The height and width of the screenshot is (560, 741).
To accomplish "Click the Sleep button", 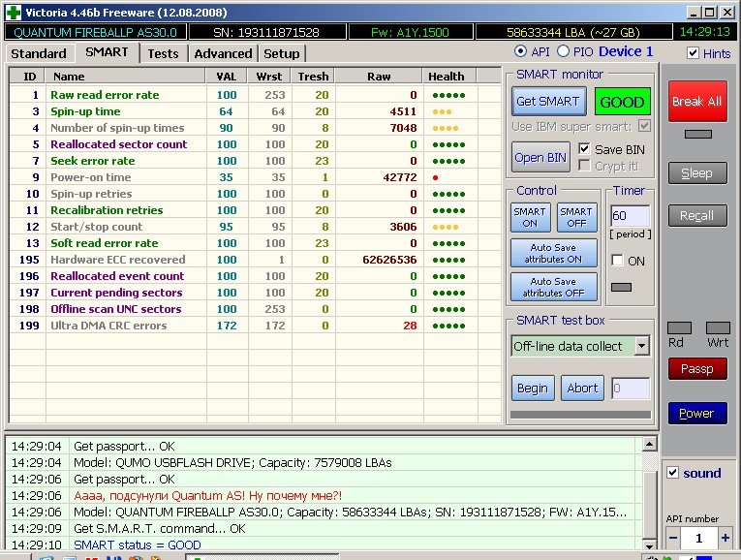I will (x=697, y=173).
